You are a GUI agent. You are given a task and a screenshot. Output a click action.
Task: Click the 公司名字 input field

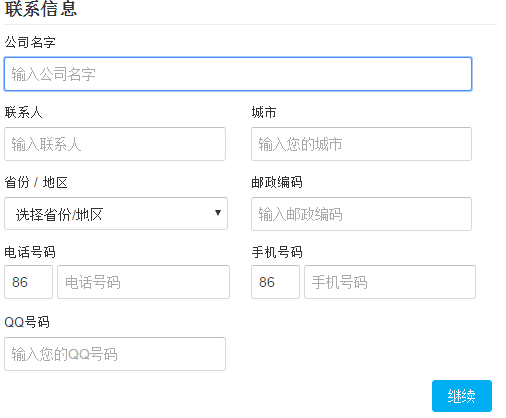coord(238,74)
